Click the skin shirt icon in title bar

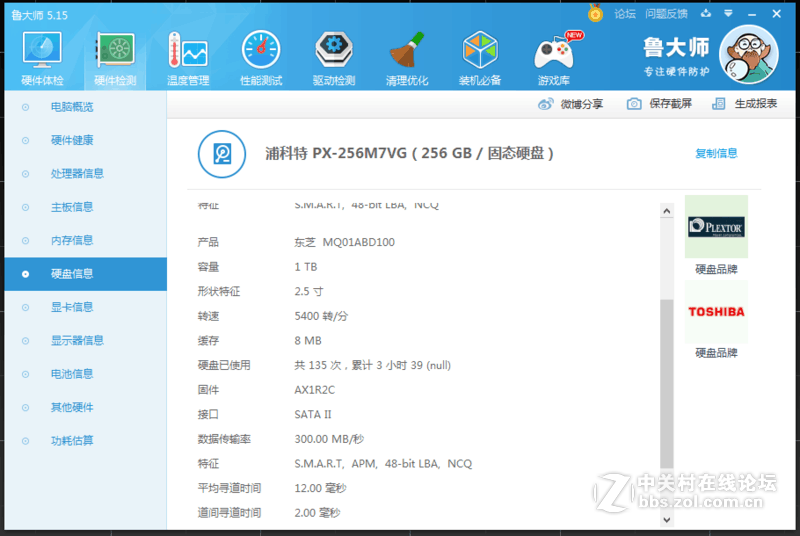(x=706, y=14)
